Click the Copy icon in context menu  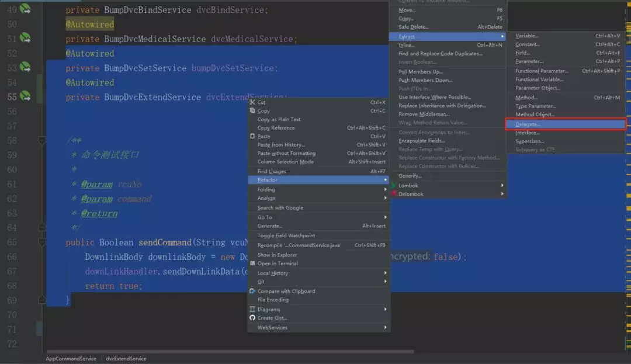(x=252, y=110)
